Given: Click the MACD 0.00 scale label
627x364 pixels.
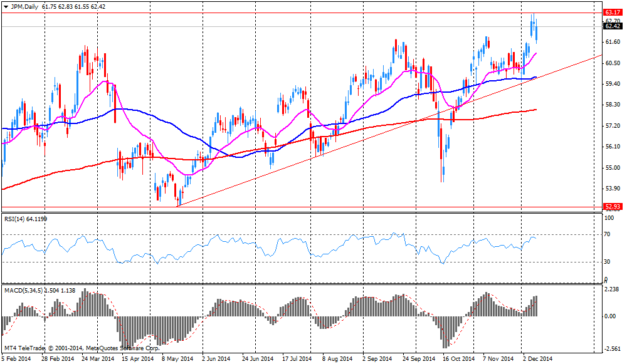Looking at the screenshot, I should (x=609, y=316).
